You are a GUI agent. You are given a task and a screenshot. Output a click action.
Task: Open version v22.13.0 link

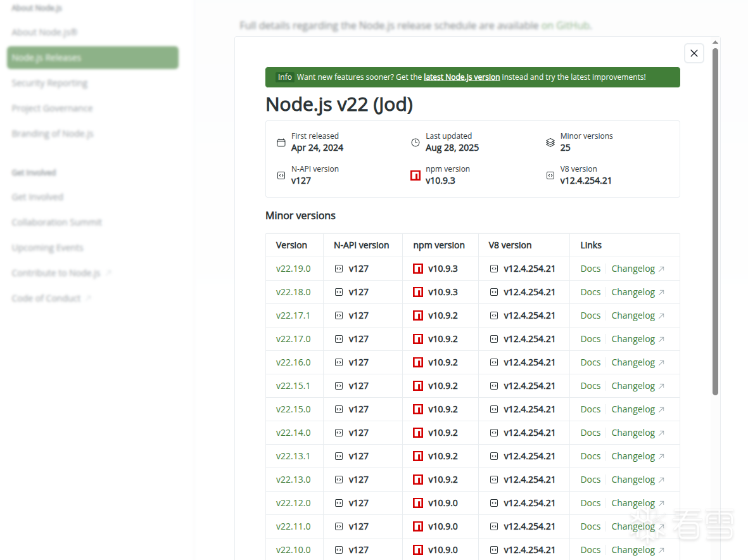pyautogui.click(x=293, y=480)
